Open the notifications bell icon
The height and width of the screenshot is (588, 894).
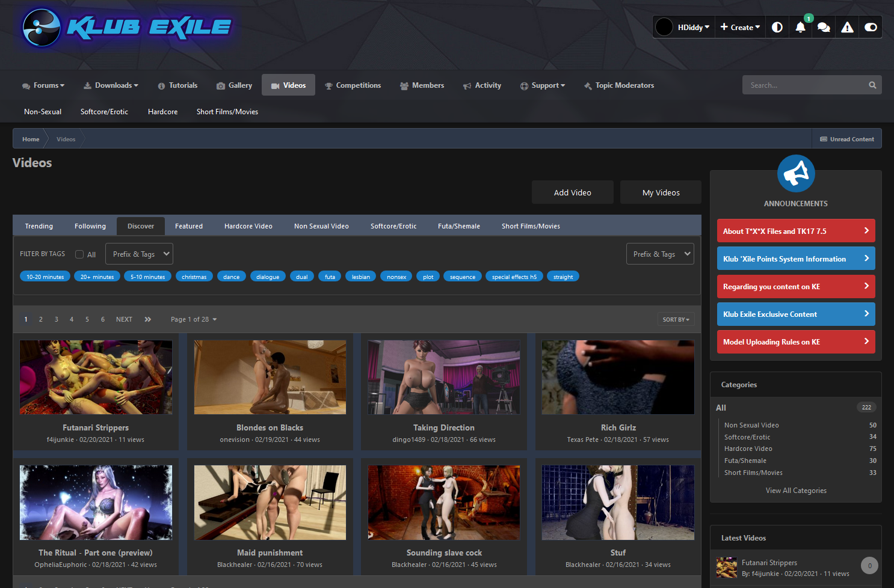click(x=800, y=27)
